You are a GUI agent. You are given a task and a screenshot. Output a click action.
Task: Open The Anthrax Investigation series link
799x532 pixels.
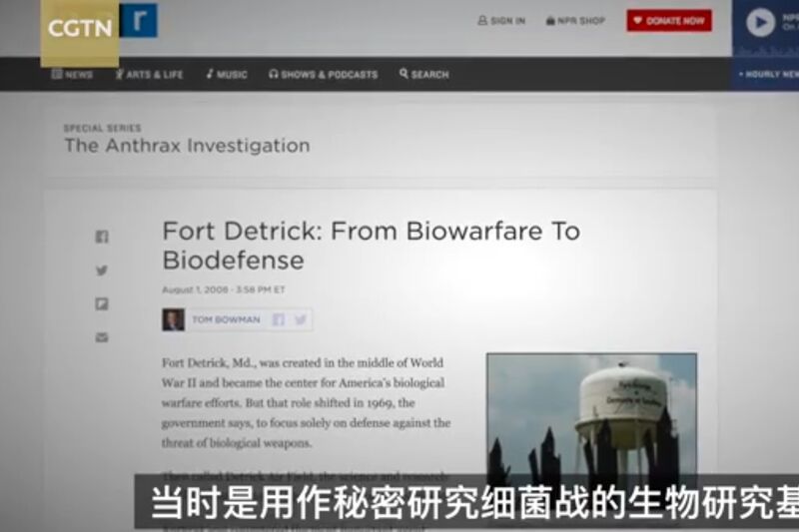(x=187, y=146)
